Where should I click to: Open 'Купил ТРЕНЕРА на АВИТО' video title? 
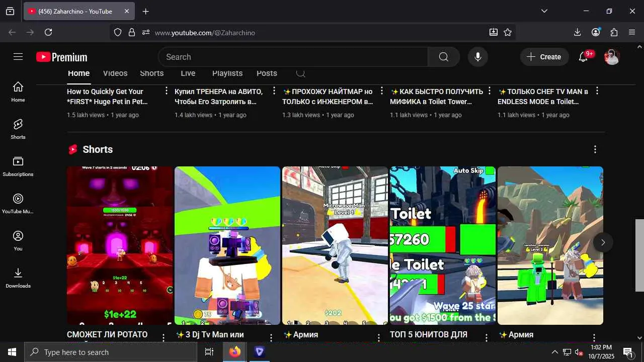point(218,97)
